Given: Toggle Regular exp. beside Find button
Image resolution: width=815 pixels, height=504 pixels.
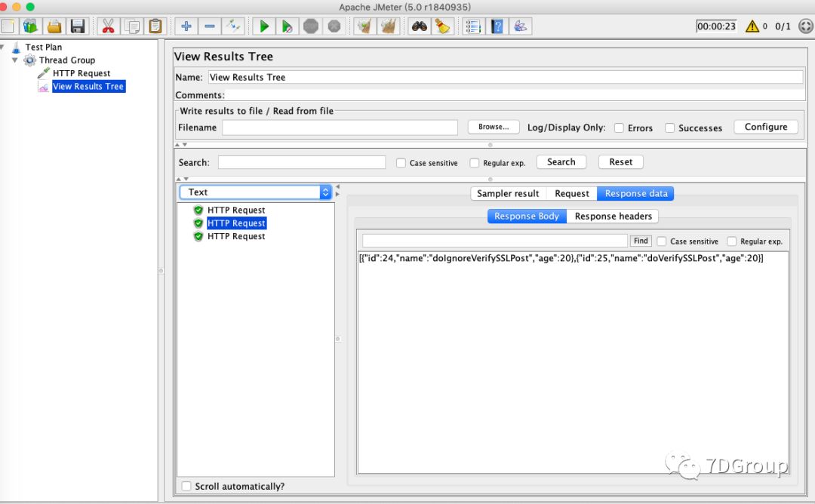Looking at the screenshot, I should pyautogui.click(x=732, y=241).
